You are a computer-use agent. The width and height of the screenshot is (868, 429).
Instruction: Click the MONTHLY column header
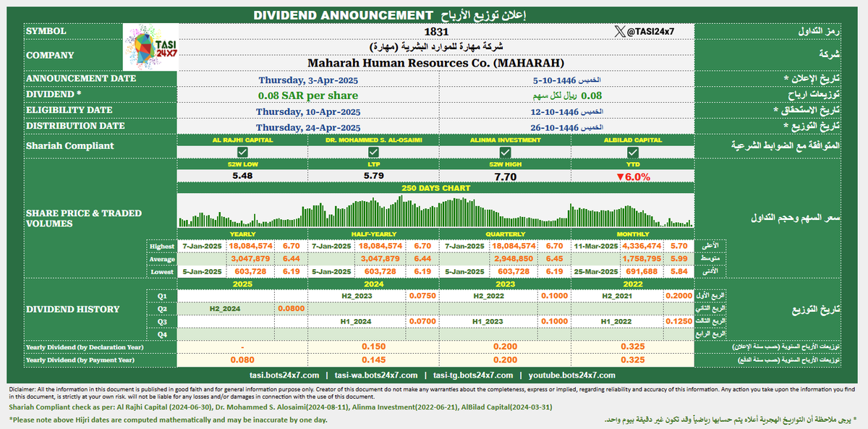633,234
